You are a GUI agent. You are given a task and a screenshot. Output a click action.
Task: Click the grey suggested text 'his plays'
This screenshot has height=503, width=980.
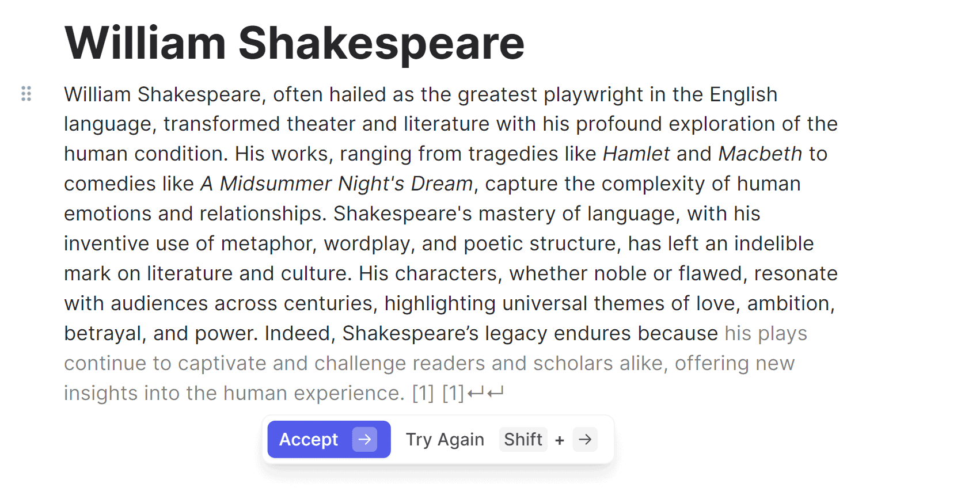(766, 334)
